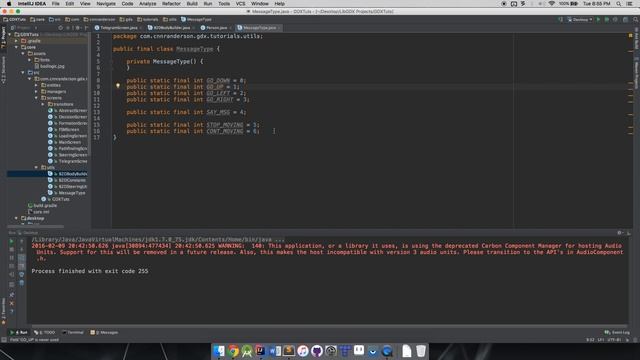Screen dimensions: 640x360
Task: Open the VCS menu
Action: click(x=240, y=4)
